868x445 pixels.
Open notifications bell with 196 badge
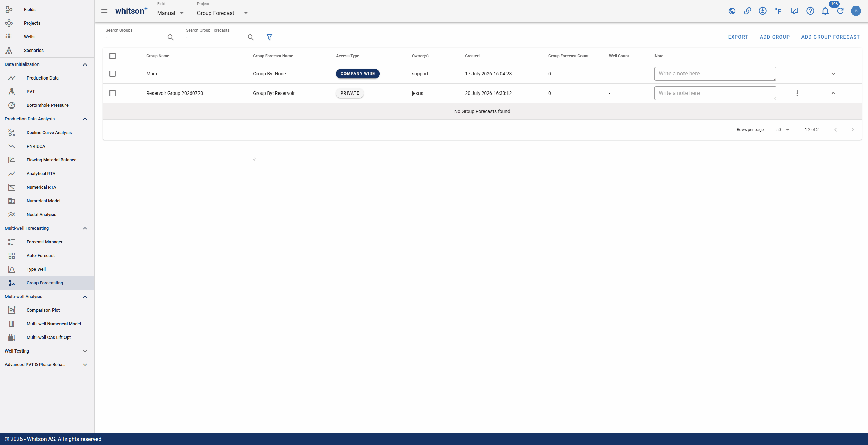[x=825, y=11]
